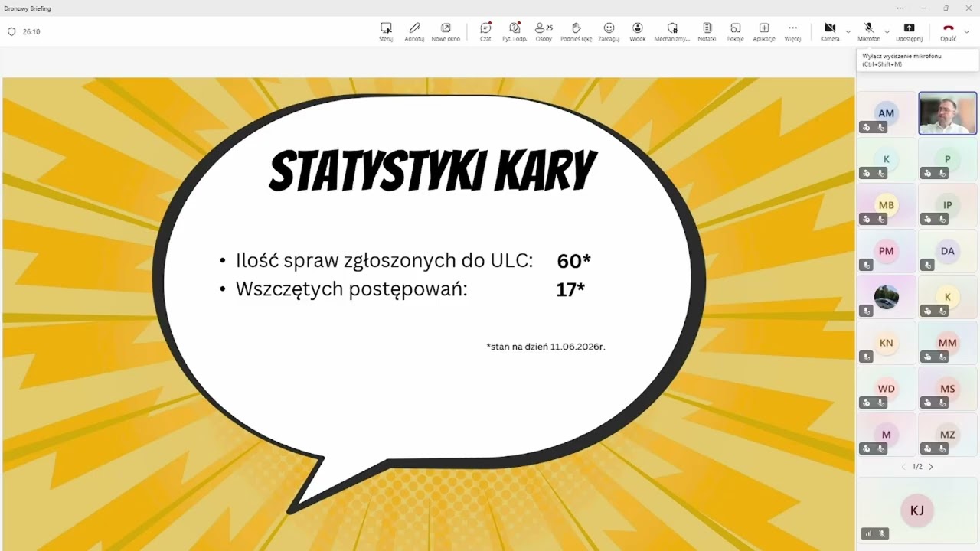Select the MS participant tile
Screen dimensions: 980x551
click(x=948, y=389)
